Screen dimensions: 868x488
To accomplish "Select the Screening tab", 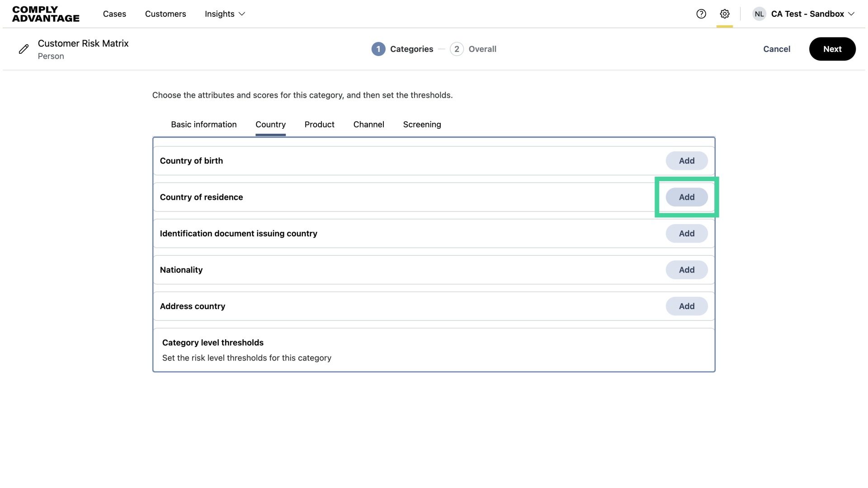I will [422, 124].
